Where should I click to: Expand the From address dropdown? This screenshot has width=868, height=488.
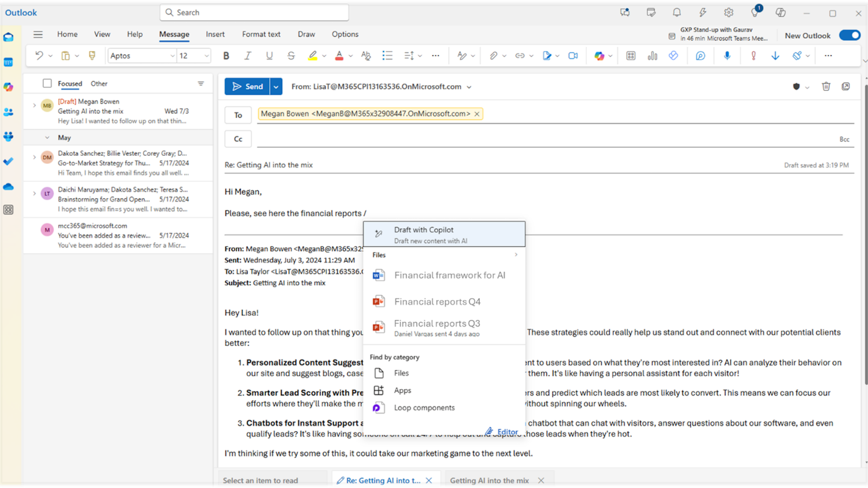469,87
